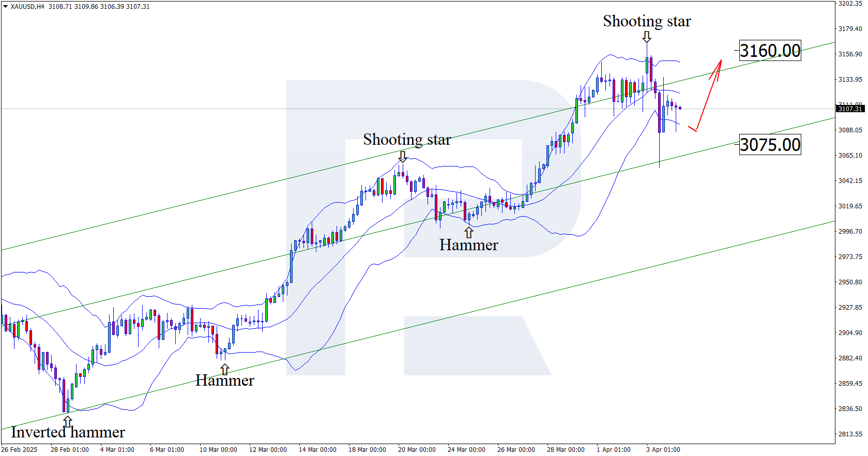This screenshot has width=868, height=456.
Task: Click the 28 Mar 00:00 time label
Action: (566, 450)
